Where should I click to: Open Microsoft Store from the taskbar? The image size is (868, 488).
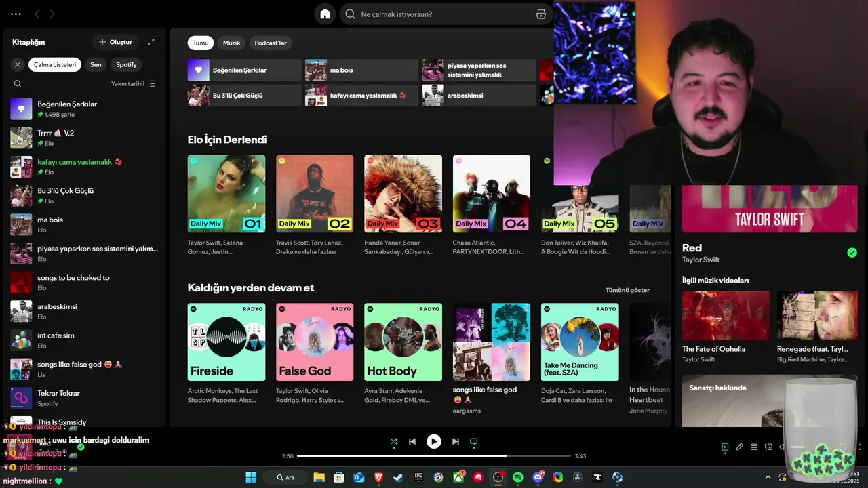tap(339, 477)
